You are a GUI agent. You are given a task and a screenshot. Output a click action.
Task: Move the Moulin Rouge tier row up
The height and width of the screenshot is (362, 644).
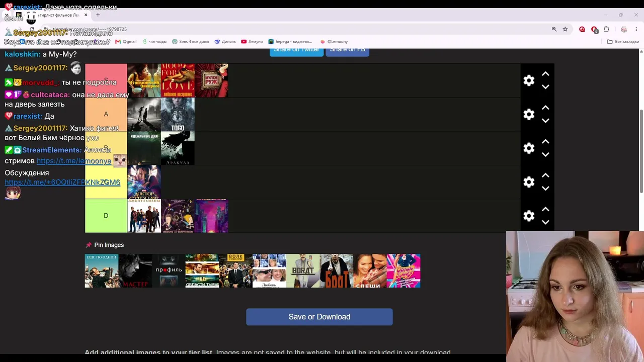tap(545, 74)
